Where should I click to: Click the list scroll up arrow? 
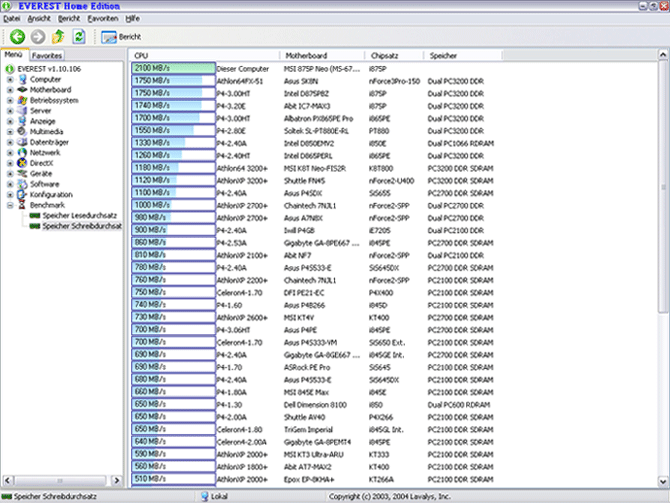click(663, 55)
